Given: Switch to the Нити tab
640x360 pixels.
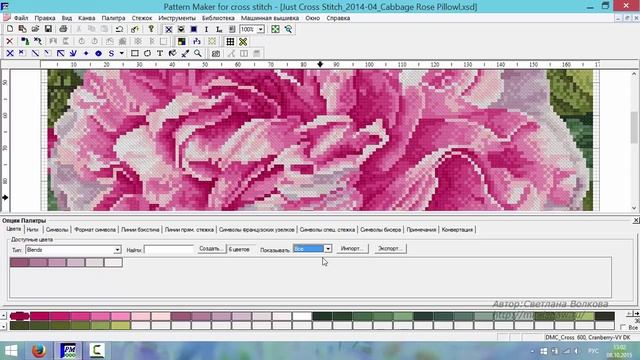Looking at the screenshot, I should (32, 230).
